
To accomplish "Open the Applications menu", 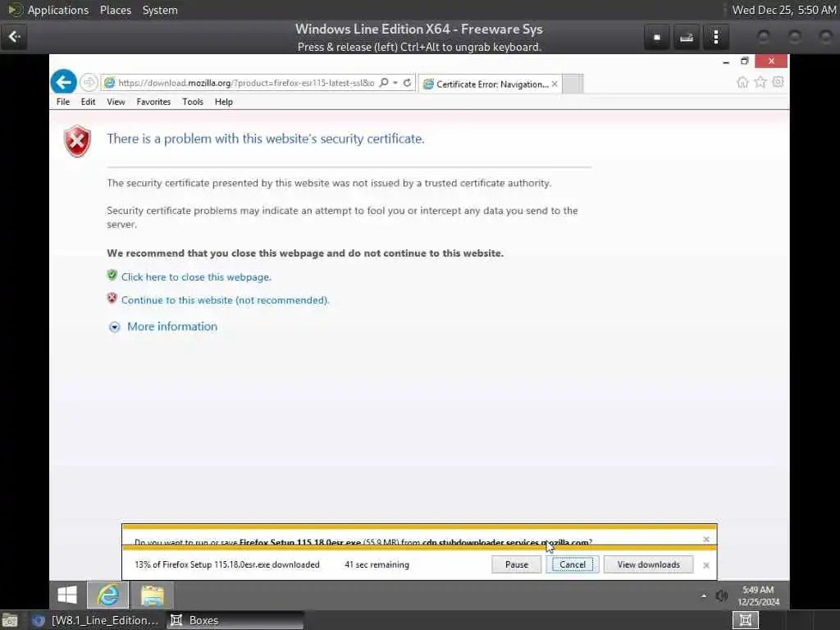I will point(58,10).
